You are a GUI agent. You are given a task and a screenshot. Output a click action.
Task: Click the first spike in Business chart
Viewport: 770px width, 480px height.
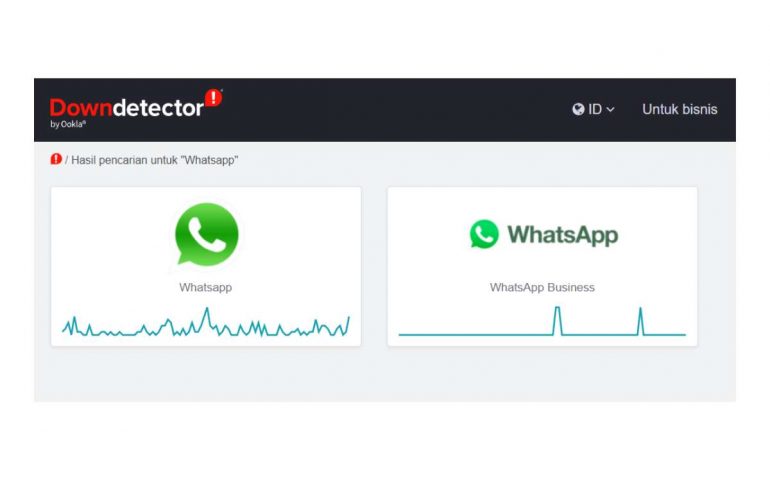coord(557,320)
